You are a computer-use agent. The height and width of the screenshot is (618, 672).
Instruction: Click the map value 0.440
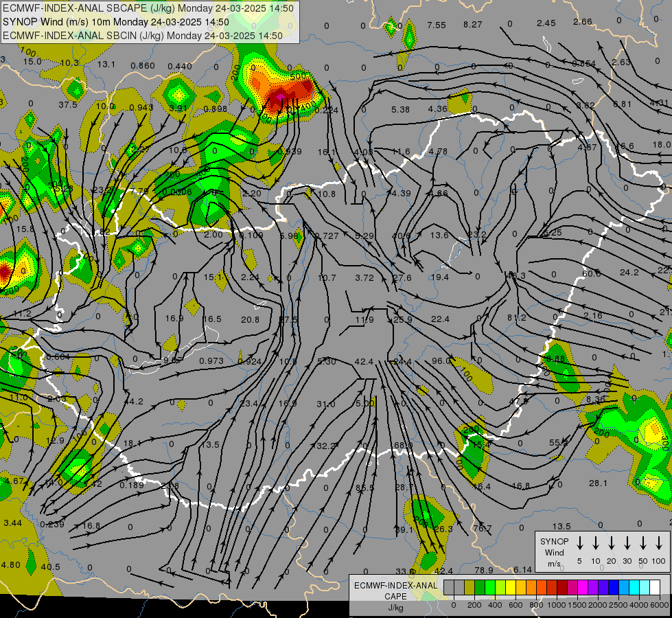click(x=180, y=66)
